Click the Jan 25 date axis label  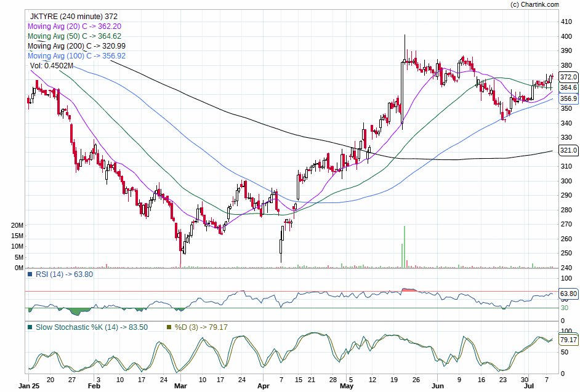point(29,386)
